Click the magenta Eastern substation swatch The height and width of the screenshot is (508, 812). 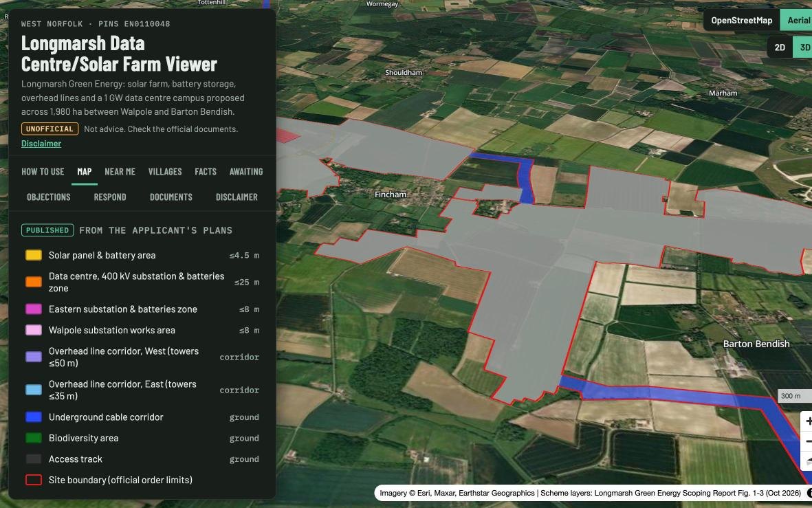point(34,309)
